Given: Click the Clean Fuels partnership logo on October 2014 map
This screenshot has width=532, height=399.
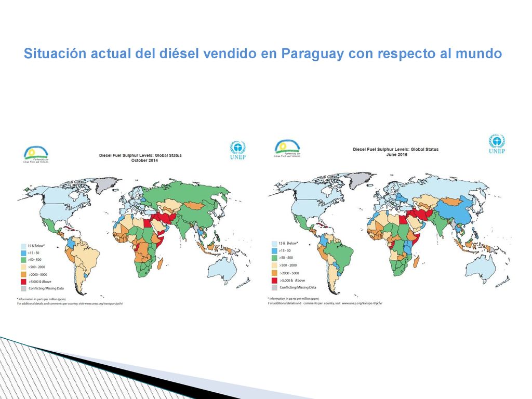Looking at the screenshot, I should 36,155.
